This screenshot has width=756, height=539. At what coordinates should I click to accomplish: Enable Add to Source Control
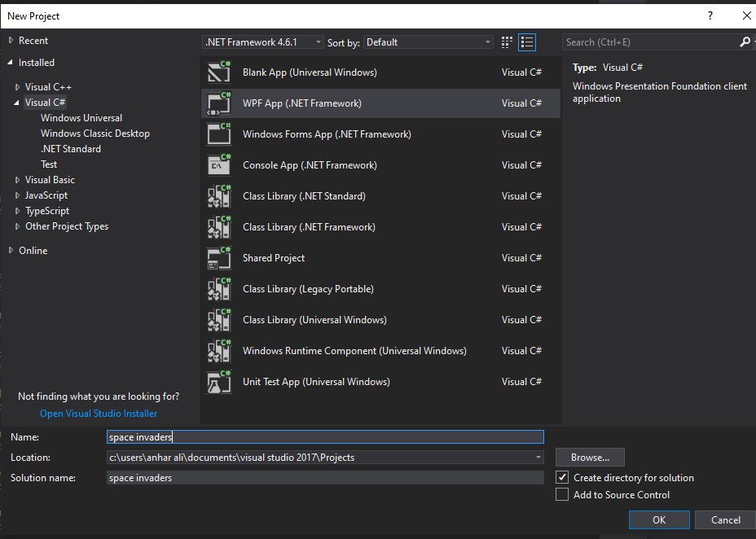tap(561, 494)
